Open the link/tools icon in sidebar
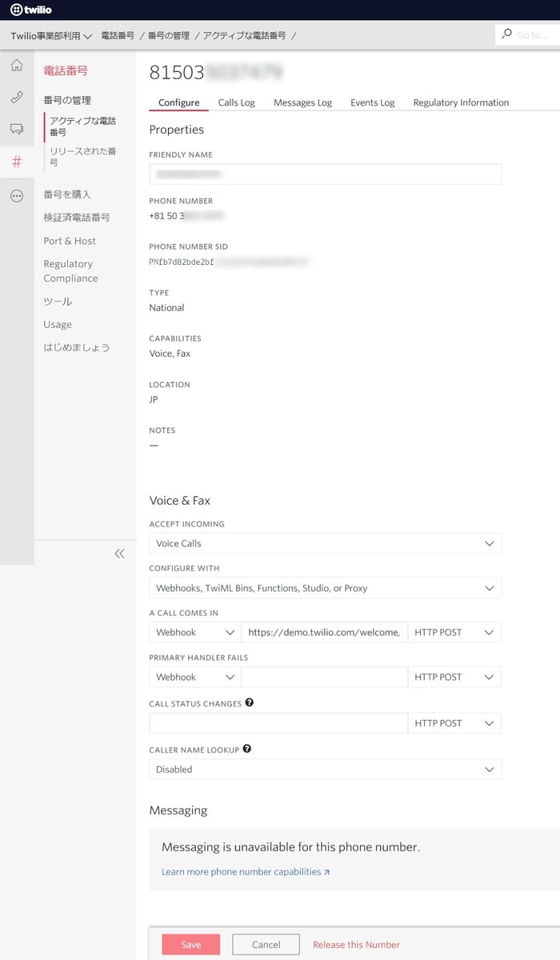560x960 pixels. 17,97
